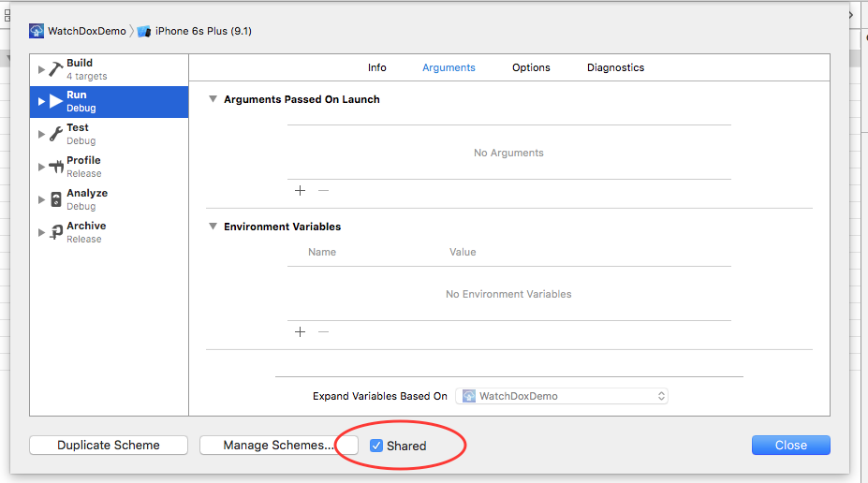Select the Profile Release row label
The image size is (868, 483).
tap(84, 167)
